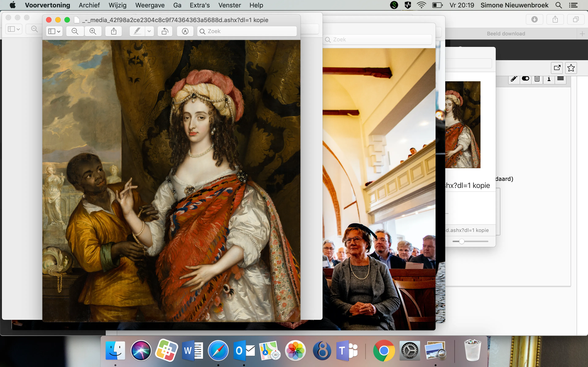Rotate the painting image with rotate button
Viewport: 588px width, 367px height.
[x=165, y=31]
